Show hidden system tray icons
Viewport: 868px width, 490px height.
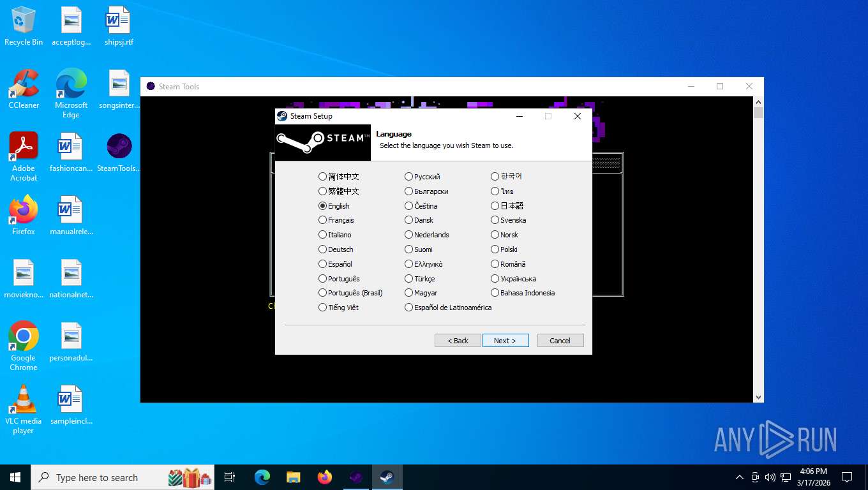[740, 477]
